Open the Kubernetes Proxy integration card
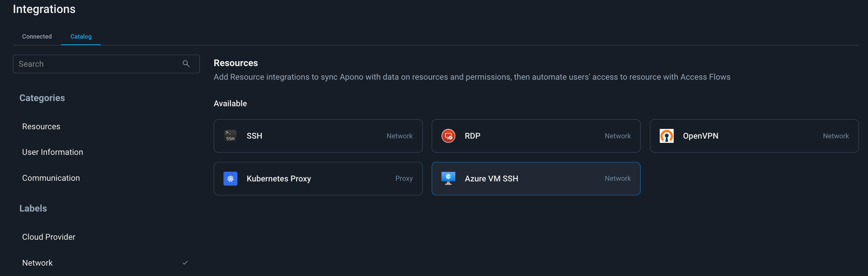868x276 pixels. (318, 178)
